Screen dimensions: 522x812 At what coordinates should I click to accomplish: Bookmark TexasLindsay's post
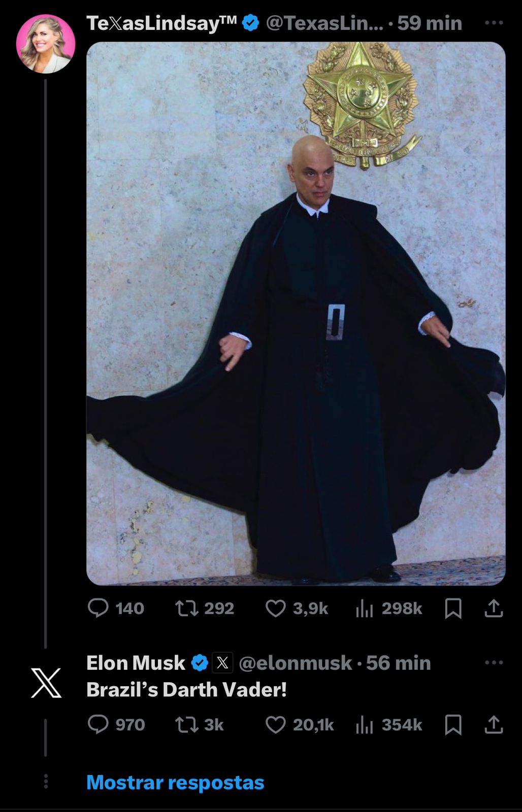click(453, 608)
